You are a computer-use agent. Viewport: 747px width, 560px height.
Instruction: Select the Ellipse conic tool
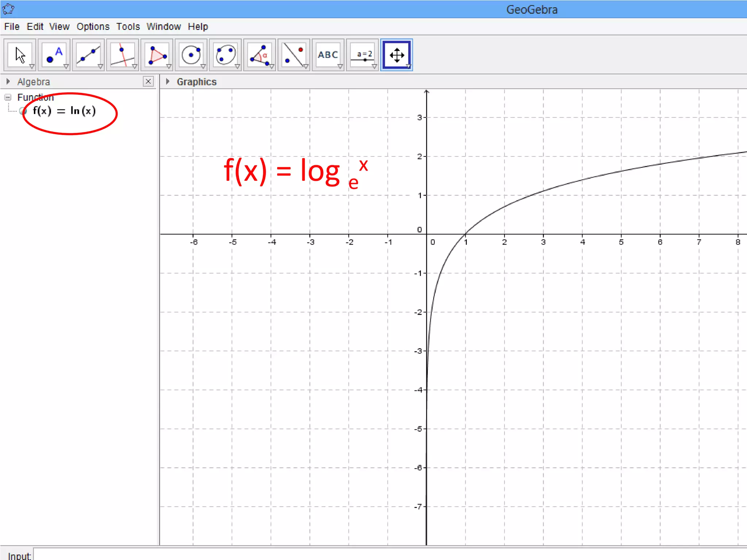coord(225,55)
